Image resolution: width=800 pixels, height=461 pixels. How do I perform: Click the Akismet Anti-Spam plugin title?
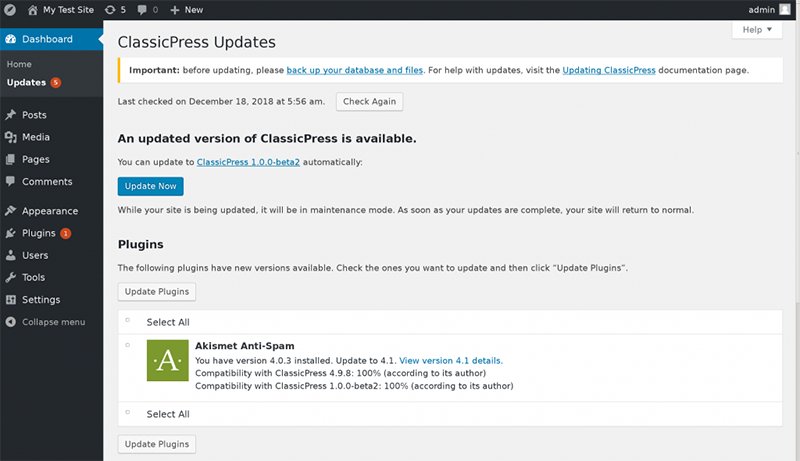(245, 346)
